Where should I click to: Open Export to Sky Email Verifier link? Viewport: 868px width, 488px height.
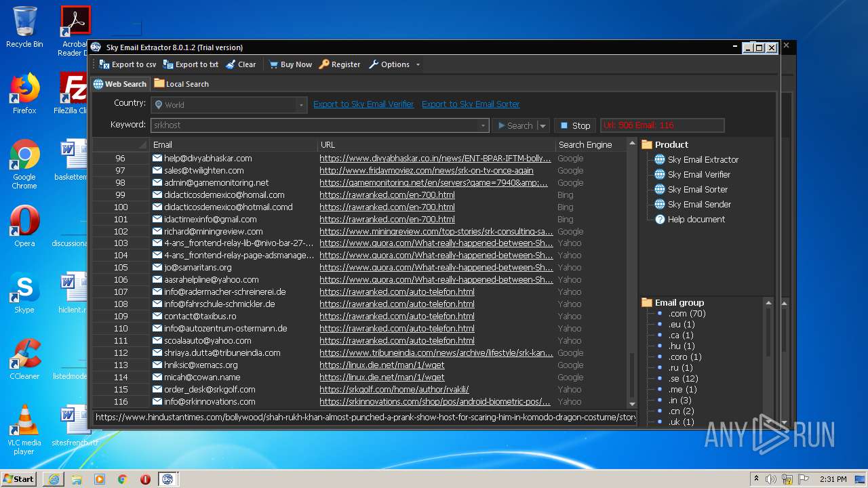tap(363, 104)
